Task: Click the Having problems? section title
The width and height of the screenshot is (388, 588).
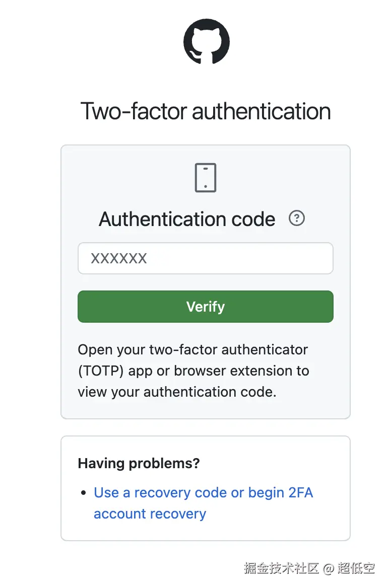Action: pyautogui.click(x=139, y=463)
